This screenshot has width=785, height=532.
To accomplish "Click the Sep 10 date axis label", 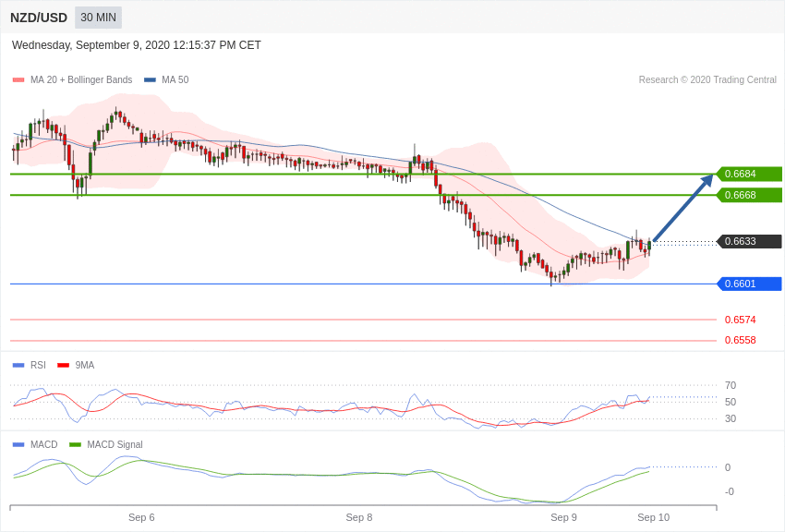I will 653,517.
